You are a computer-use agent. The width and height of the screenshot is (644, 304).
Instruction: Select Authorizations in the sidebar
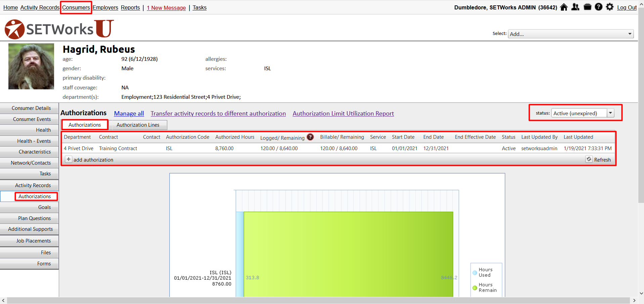click(x=29, y=197)
